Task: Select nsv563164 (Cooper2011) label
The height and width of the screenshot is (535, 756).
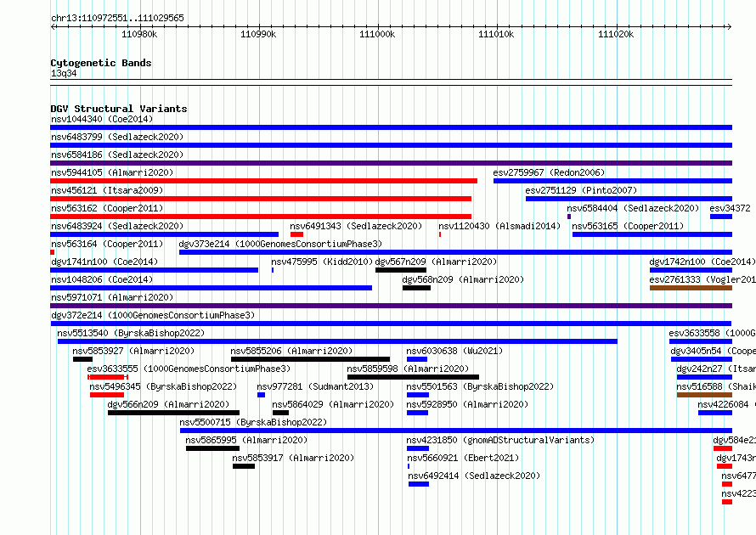Action: 107,244
